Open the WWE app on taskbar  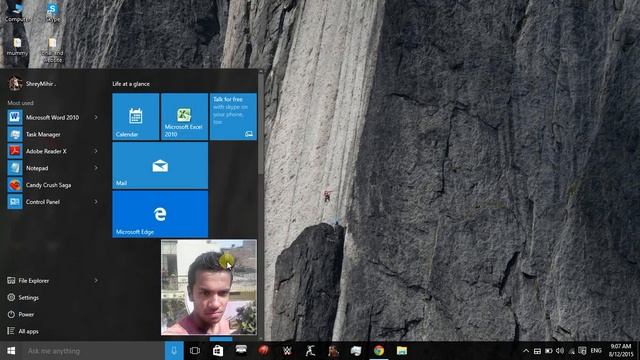[x=287, y=351]
